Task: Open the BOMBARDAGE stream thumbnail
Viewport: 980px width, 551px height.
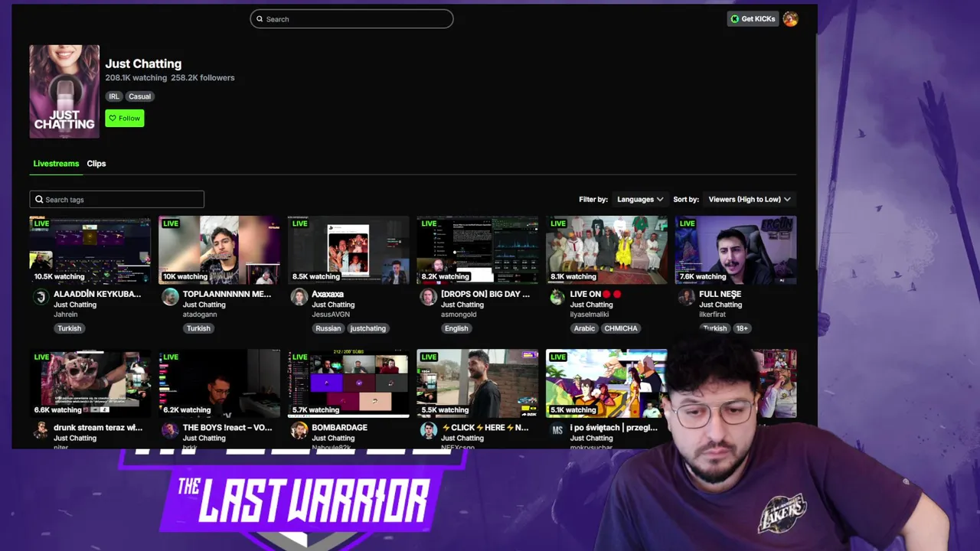Action: [x=348, y=383]
